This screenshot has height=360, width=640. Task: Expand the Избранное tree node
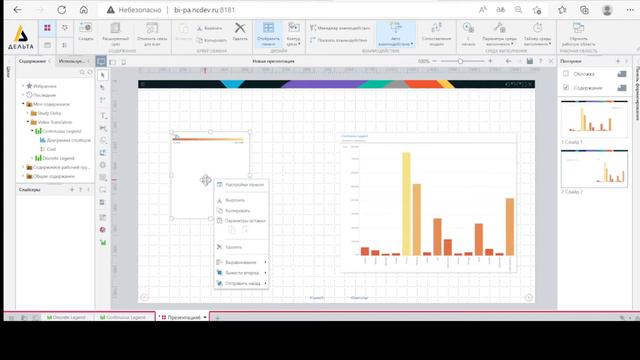23,86
